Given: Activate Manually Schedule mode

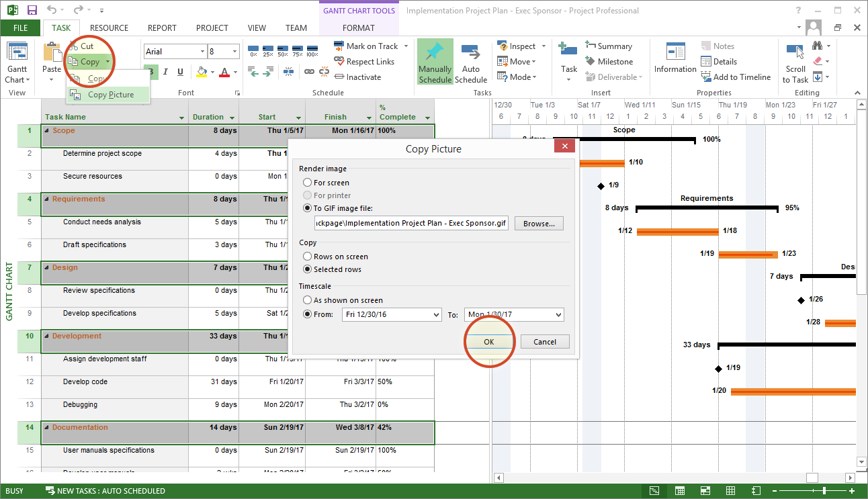Looking at the screenshot, I should point(435,61).
